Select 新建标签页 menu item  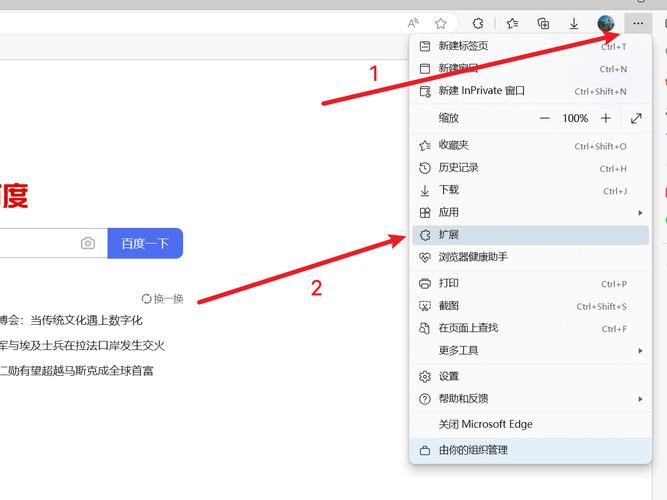530,46
